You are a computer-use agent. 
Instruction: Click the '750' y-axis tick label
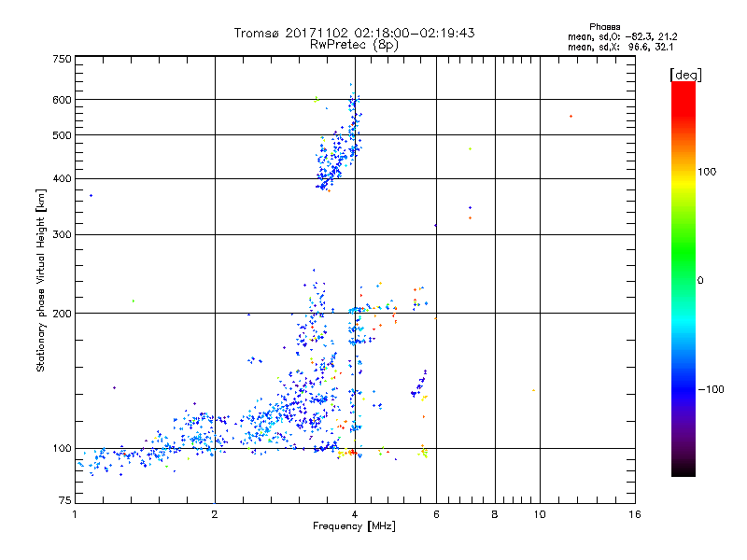pos(62,59)
